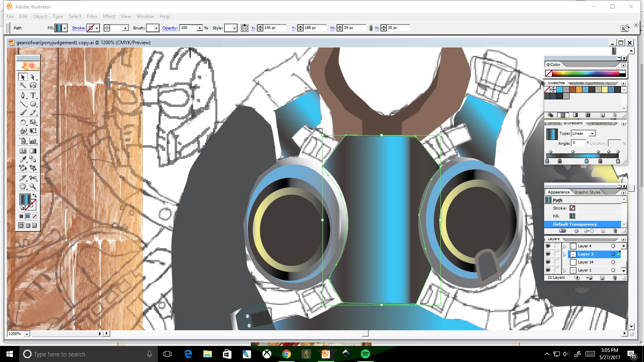Select the Hand tool
Viewport: 644px width, 362px height.
tap(23, 186)
